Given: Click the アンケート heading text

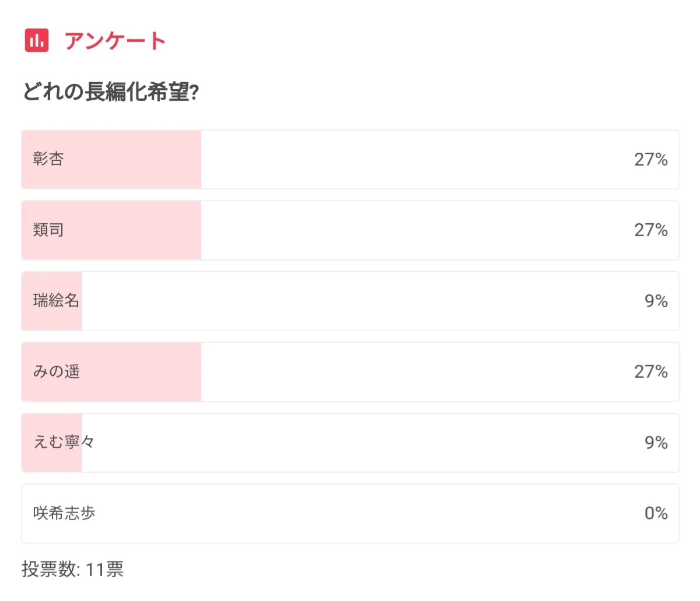Looking at the screenshot, I should tap(116, 41).
